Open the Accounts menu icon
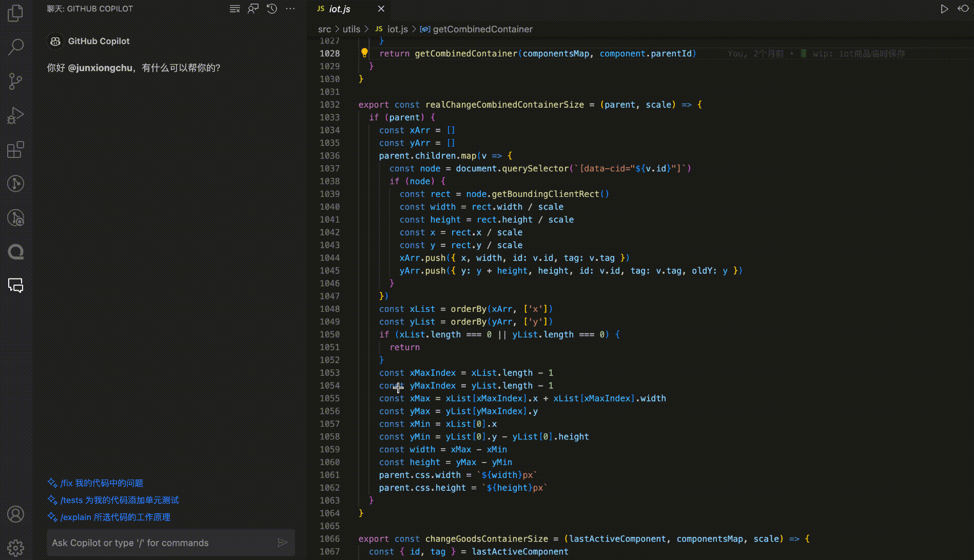The image size is (974, 560). coord(15,514)
